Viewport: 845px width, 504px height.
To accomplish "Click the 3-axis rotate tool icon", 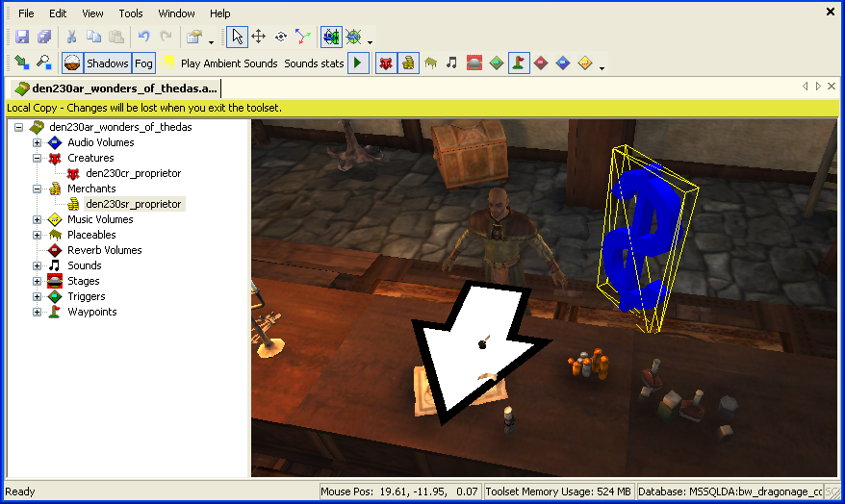I will (x=302, y=37).
